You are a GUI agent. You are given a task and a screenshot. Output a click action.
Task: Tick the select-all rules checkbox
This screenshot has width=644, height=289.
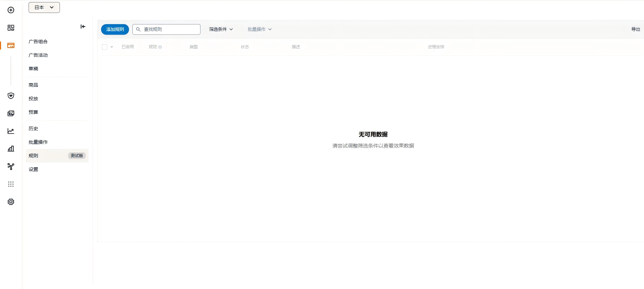pyautogui.click(x=104, y=47)
